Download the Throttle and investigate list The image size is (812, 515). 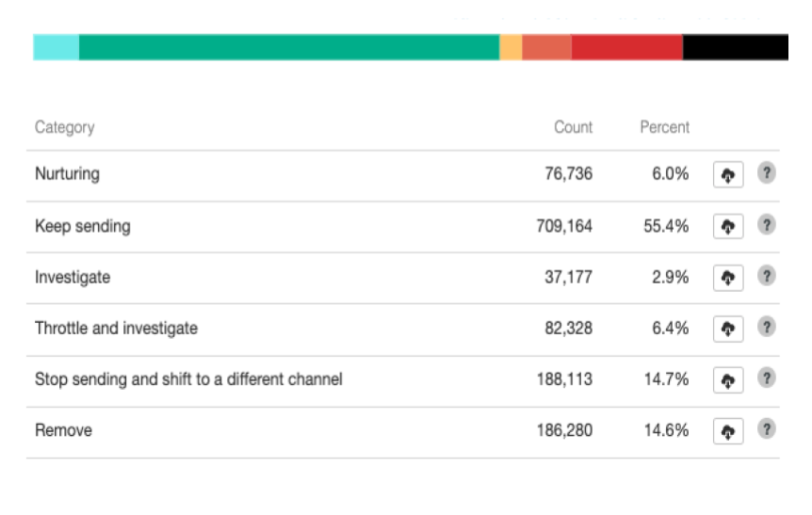coord(728,329)
